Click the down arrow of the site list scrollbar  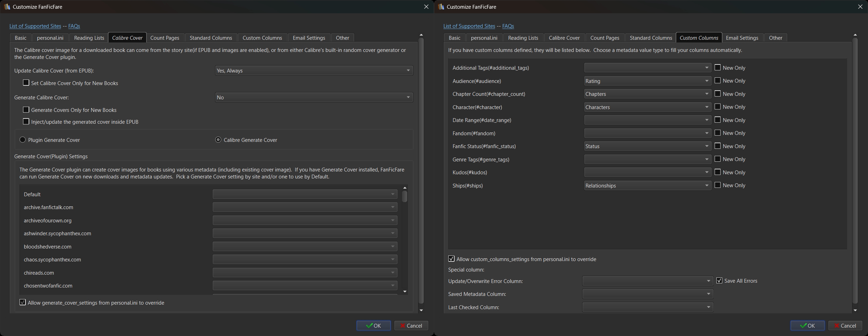(x=405, y=291)
